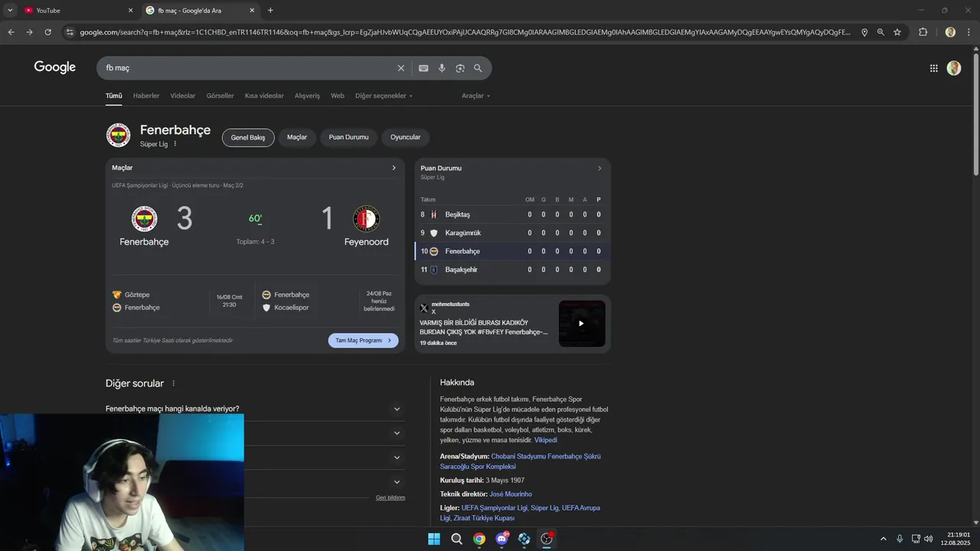
Task: Reload the current page
Action: point(47,32)
